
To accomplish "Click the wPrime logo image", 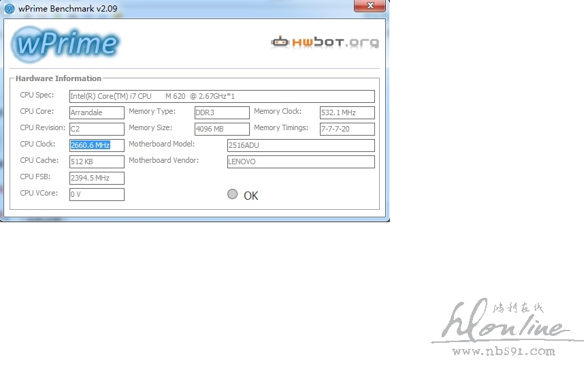I will (65, 44).
